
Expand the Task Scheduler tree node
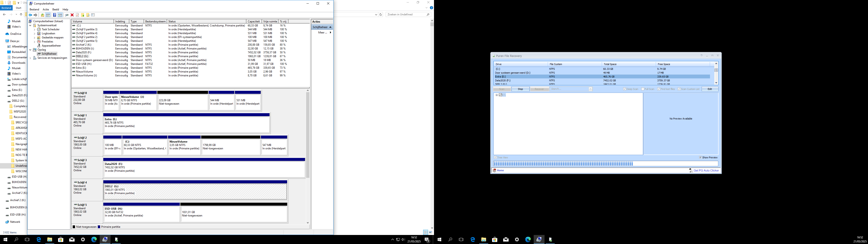click(x=34, y=29)
